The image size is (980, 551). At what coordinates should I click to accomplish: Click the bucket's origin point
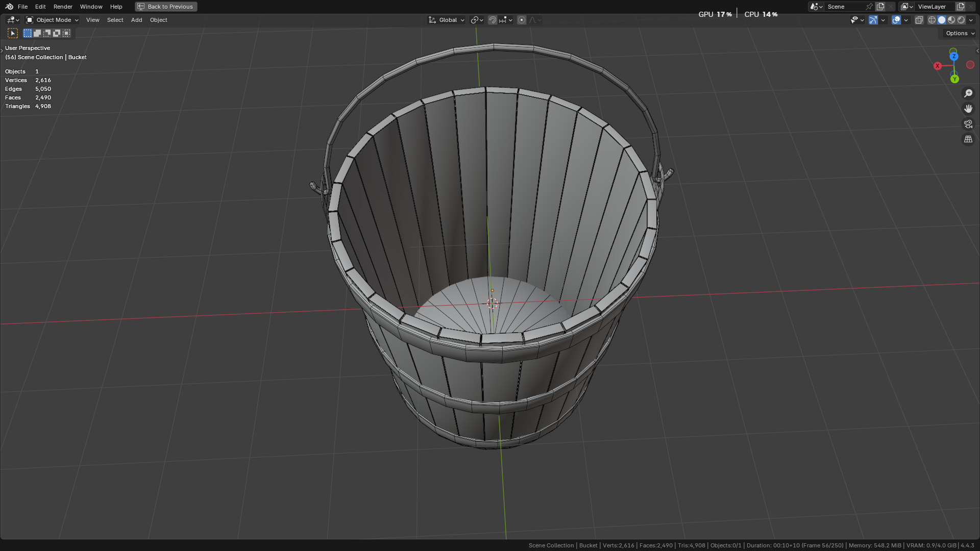pos(492,290)
